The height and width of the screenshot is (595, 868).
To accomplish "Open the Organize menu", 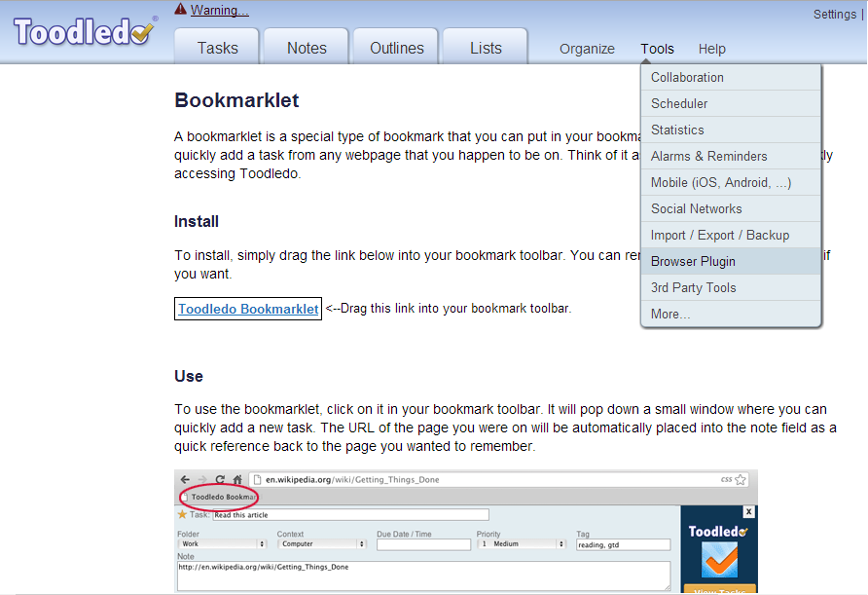I will coord(587,49).
